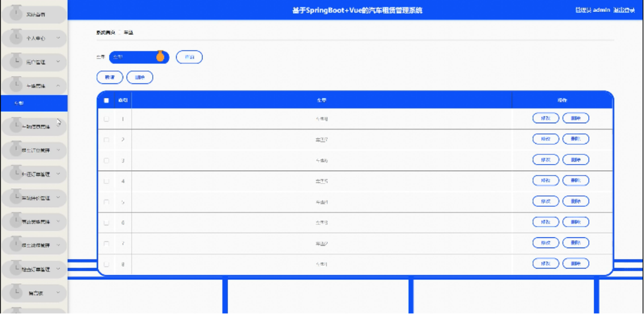The image size is (644, 314).
Task: Click 修改 for row 车型7
Action: (546, 139)
